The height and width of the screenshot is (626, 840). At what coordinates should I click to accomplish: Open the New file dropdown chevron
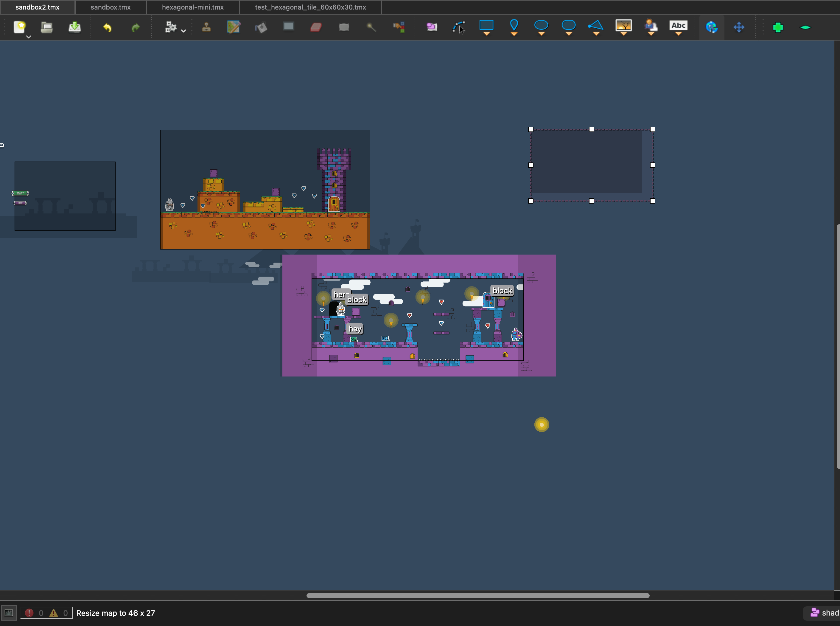pyautogui.click(x=28, y=37)
